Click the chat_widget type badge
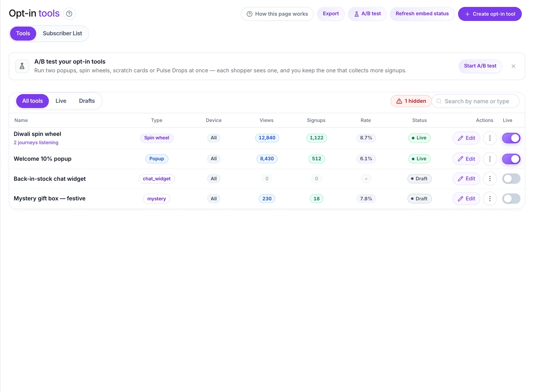Screen dimensions: 534x392 pos(157,179)
